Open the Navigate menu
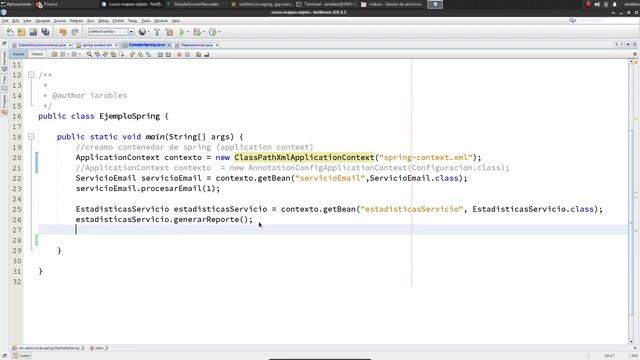This screenshot has height=360, width=640. [x=42, y=21]
